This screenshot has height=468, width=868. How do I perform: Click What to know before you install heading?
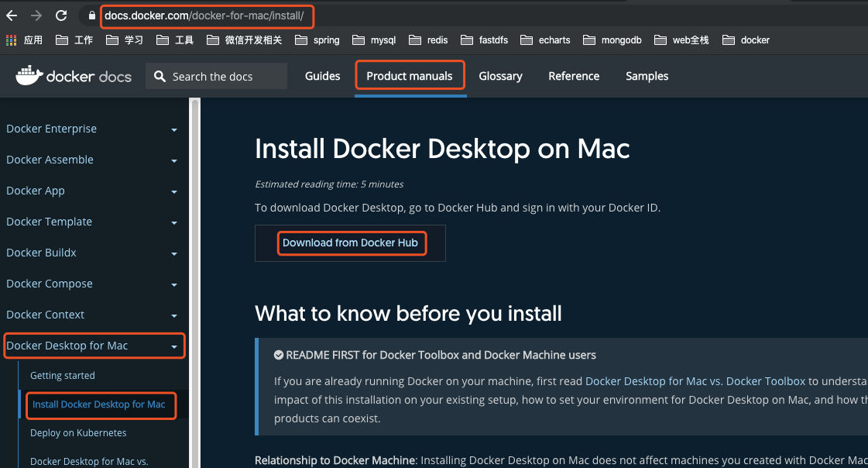(408, 314)
